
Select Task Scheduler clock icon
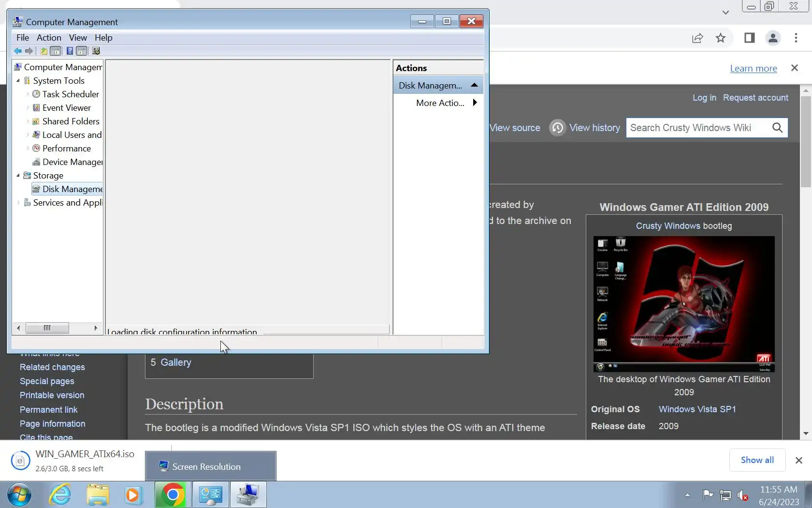click(36, 94)
